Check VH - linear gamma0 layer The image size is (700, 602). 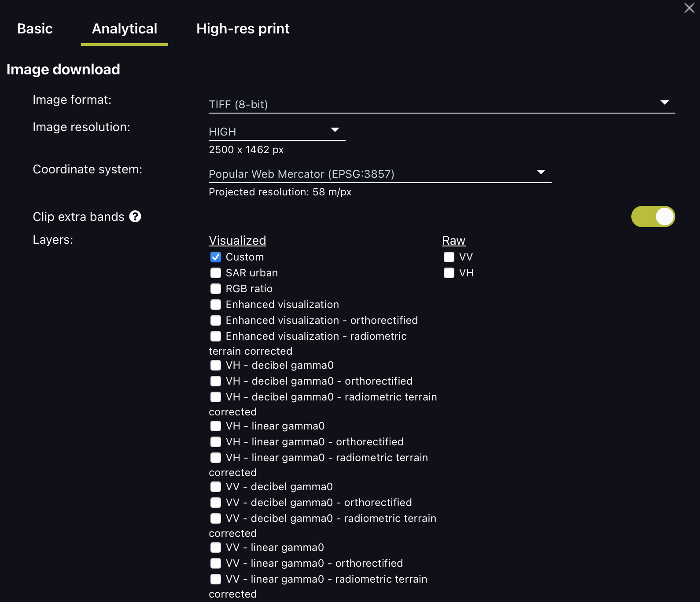point(216,426)
